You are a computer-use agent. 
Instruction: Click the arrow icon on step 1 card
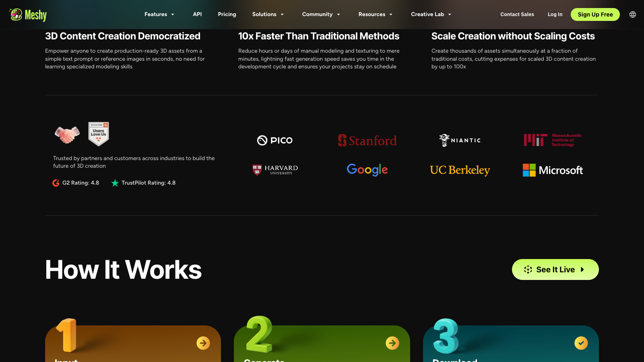coord(203,343)
